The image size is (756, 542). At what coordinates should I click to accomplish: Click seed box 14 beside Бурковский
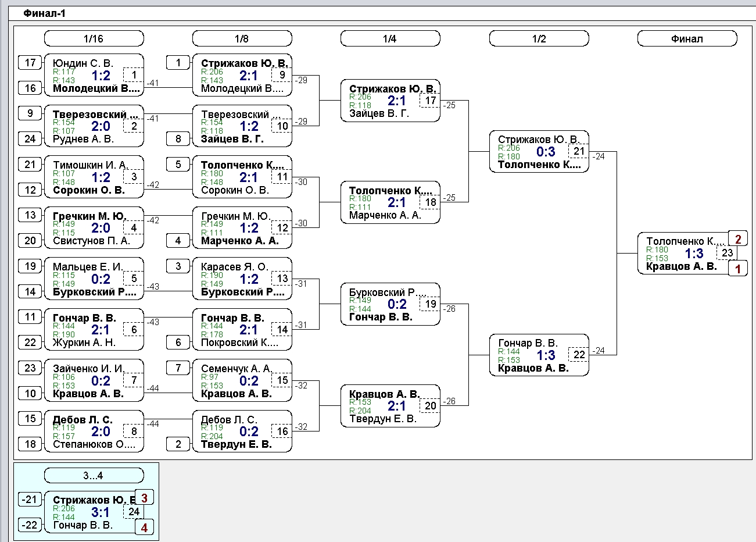(x=30, y=292)
